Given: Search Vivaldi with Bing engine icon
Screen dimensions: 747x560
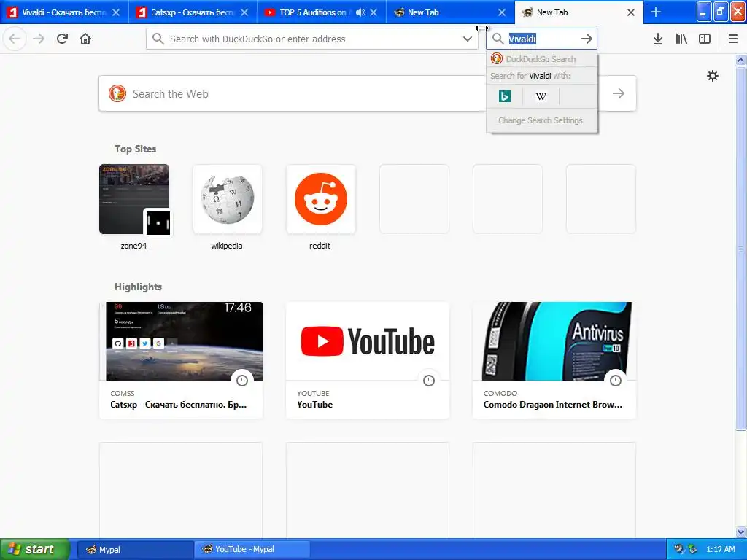Looking at the screenshot, I should (505, 97).
